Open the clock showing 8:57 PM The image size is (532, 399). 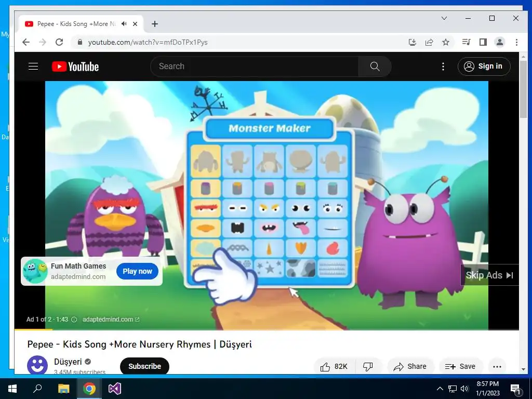488,389
